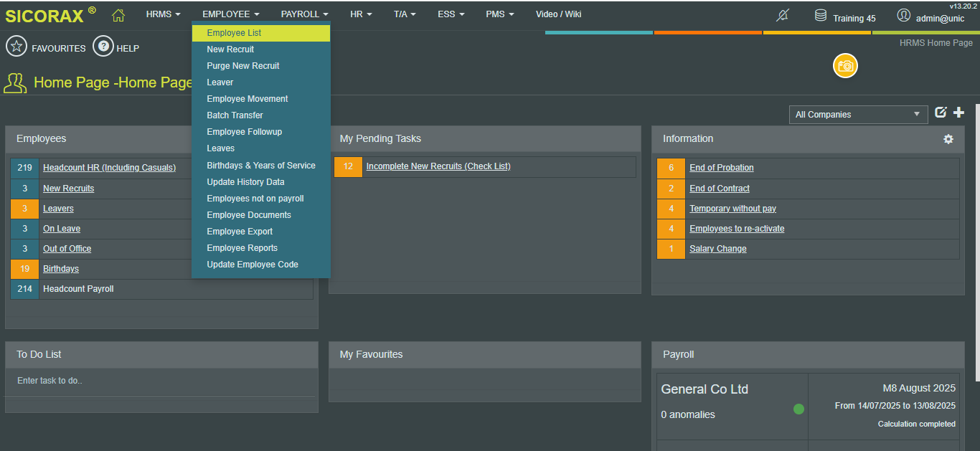
Task: Select Employee List from the menu
Action: point(234,33)
